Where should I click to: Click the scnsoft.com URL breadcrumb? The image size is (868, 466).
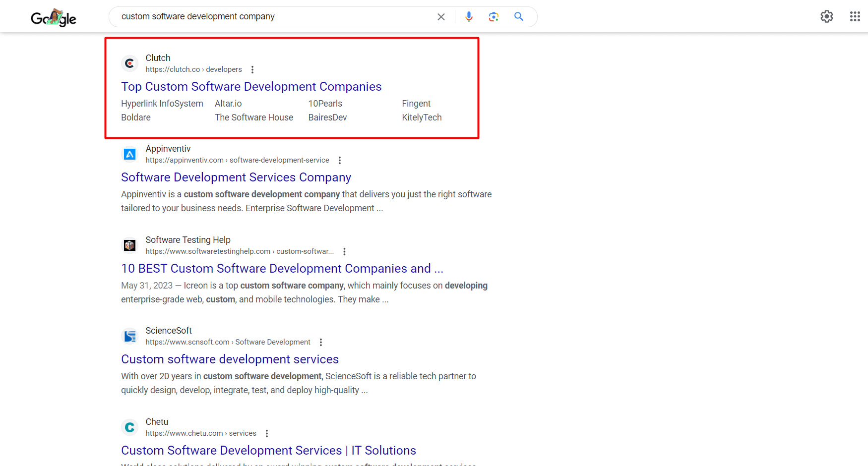pyautogui.click(x=228, y=342)
